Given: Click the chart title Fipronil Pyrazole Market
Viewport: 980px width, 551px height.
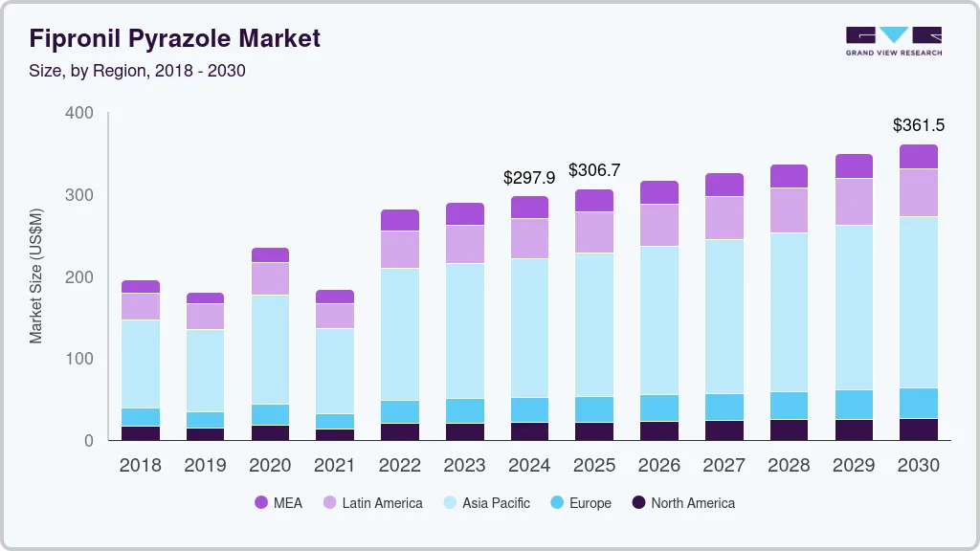Looking at the screenshot, I should 174,39.
